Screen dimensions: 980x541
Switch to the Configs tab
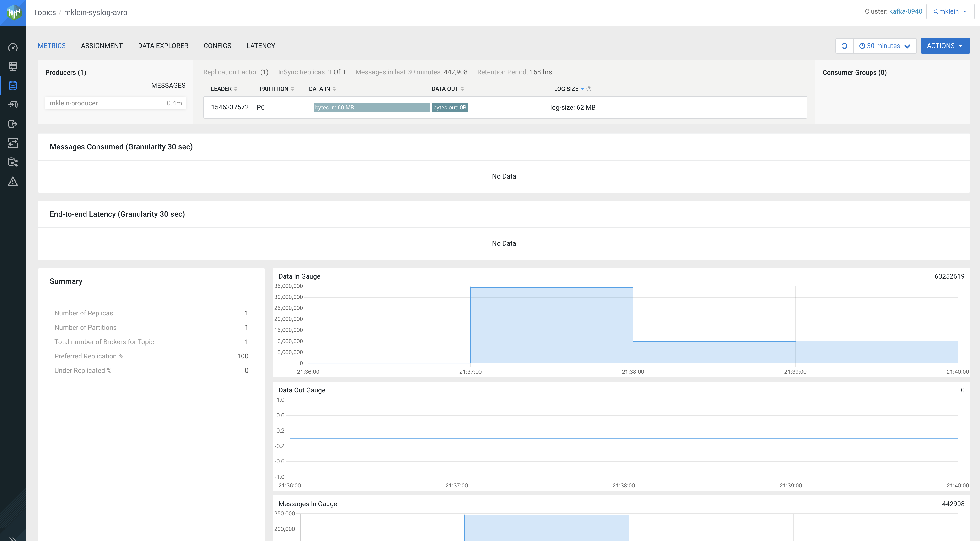tap(217, 46)
